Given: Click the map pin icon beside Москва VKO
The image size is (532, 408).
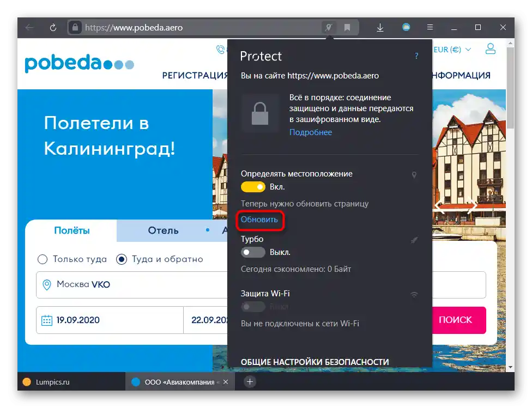Looking at the screenshot, I should pyautogui.click(x=47, y=284).
